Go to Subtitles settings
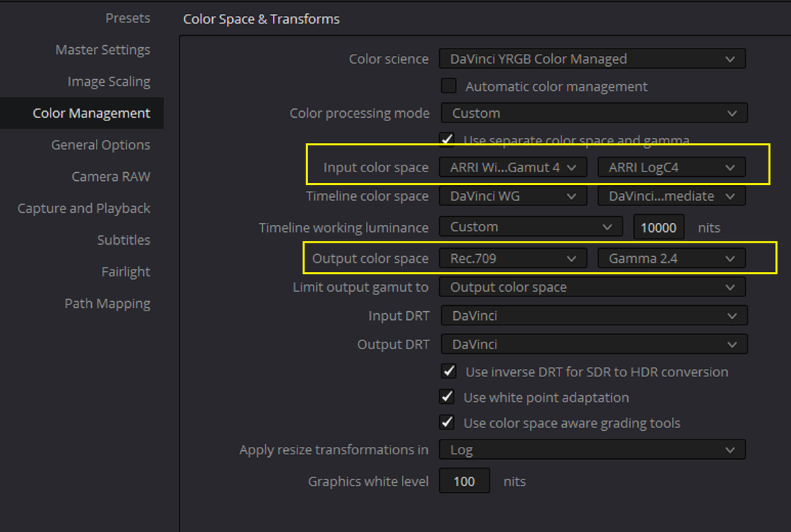Screen dimensions: 791x532 pos(124,240)
